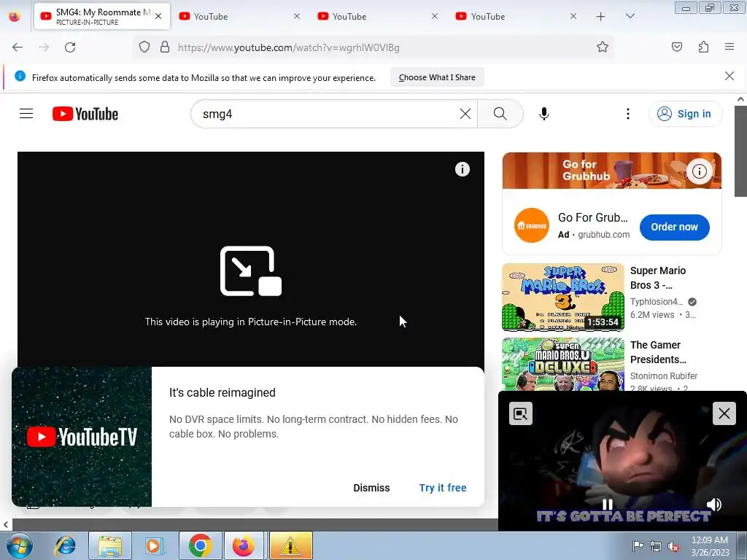747x560 pixels.
Task: Show video info card icon
Action: click(x=462, y=169)
